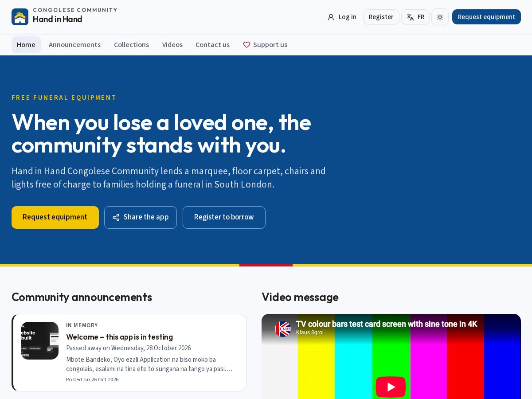The width and height of the screenshot is (532, 399).
Task: Click the 'Klaus Sgroi' channel name
Action: [310, 332]
